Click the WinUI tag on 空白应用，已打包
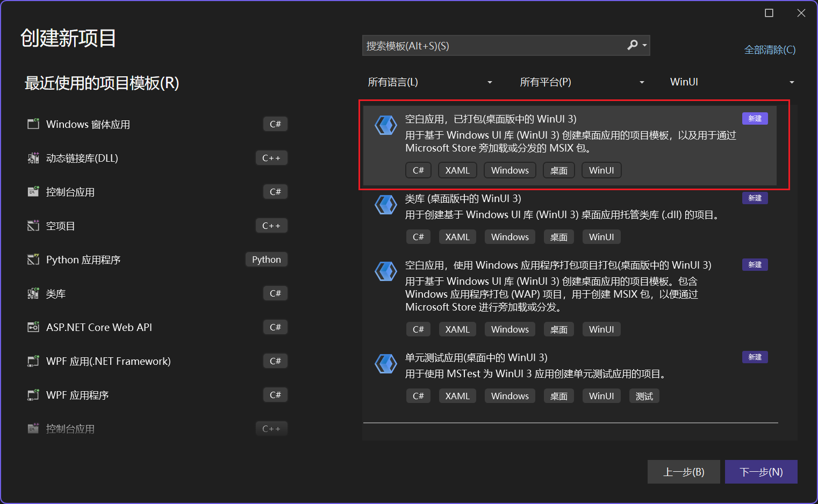The image size is (818, 504). pos(601,170)
